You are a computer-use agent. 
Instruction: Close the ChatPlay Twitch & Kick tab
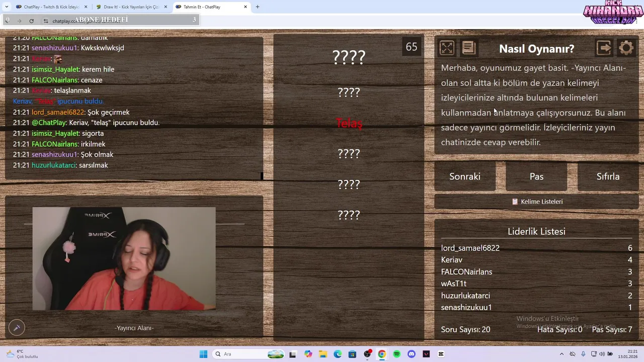click(x=86, y=7)
